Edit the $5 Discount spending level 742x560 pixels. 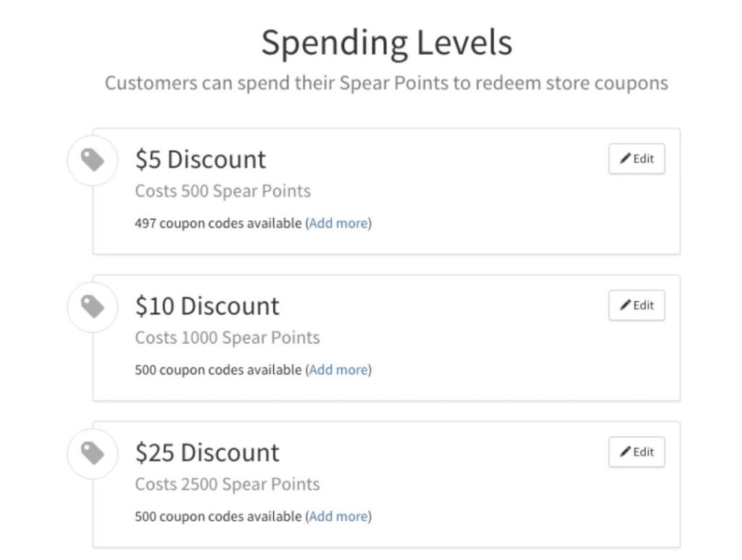[636, 159]
